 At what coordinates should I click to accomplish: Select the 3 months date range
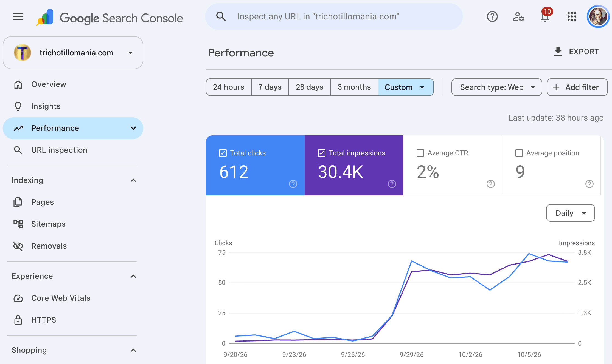[354, 87]
